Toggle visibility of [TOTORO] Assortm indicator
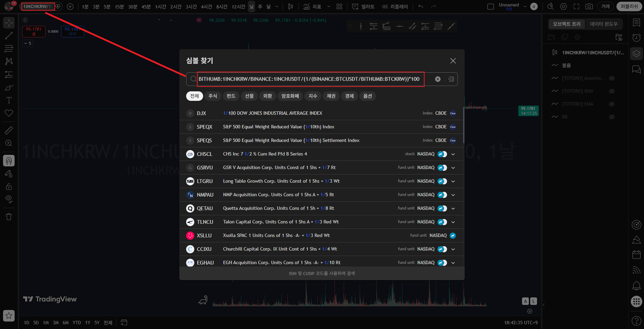 (612, 78)
